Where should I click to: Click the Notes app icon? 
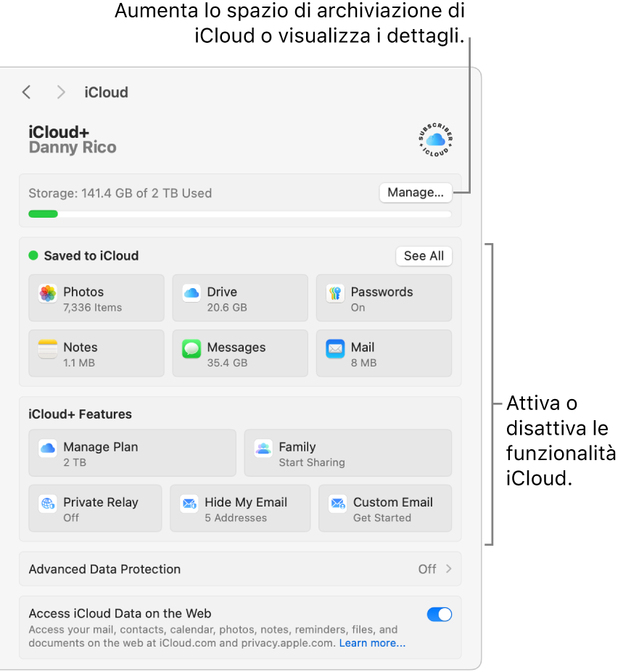(x=48, y=349)
